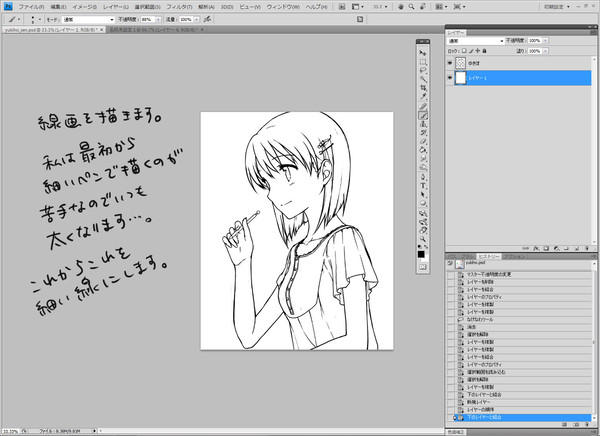
Task: Click the Hand tool in top application bar
Action: click(401, 7)
